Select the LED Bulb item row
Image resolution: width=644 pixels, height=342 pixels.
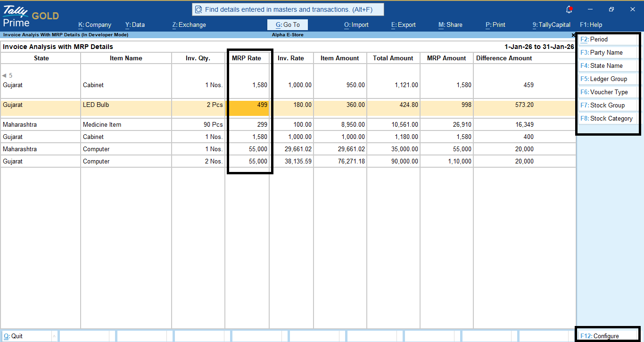pyautogui.click(x=288, y=108)
